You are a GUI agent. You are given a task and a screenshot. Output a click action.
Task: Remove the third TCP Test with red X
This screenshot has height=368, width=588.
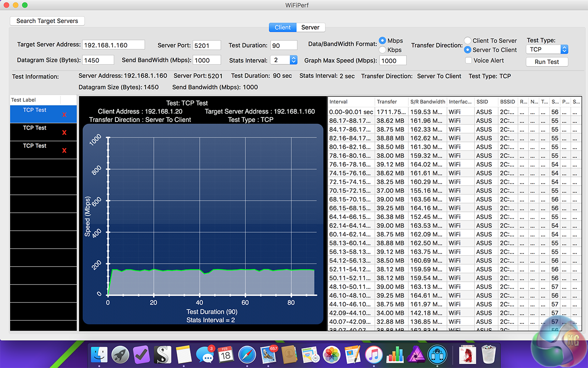tap(64, 150)
